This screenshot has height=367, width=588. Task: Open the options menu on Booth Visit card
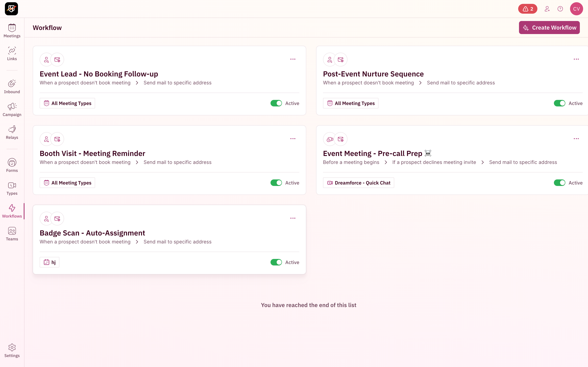tap(293, 139)
